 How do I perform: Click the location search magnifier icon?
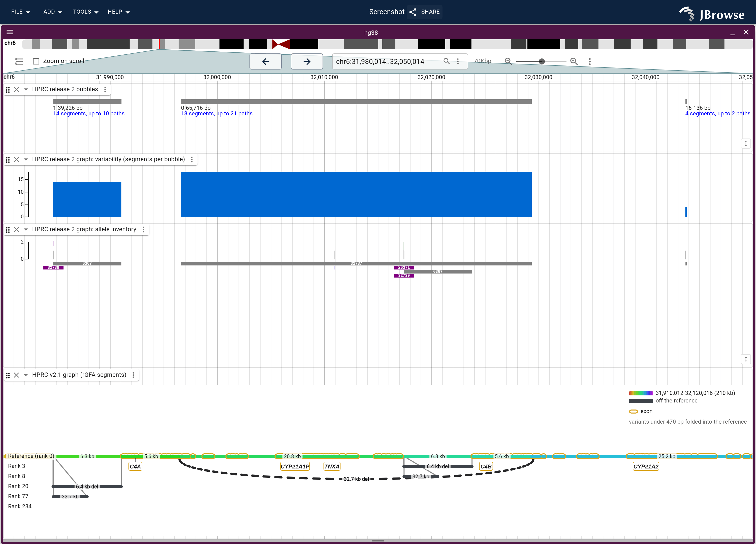click(446, 61)
